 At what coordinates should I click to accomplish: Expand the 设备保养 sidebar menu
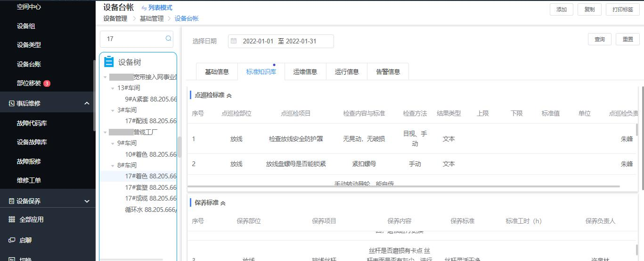coord(87,201)
